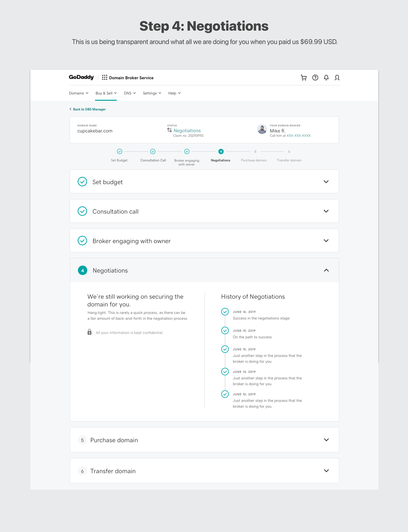Expand the Set budget section
This screenshot has height=532, width=408.
pos(326,182)
